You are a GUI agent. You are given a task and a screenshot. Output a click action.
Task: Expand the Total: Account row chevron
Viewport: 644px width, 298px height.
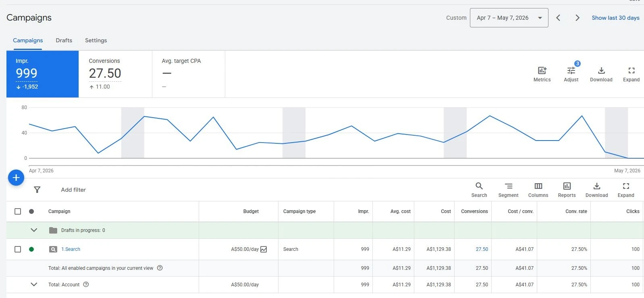(34, 284)
